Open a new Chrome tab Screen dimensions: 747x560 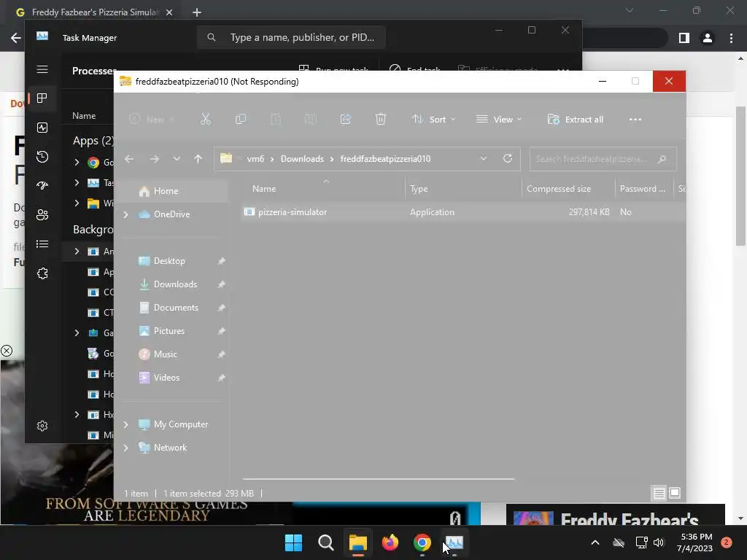197,12
